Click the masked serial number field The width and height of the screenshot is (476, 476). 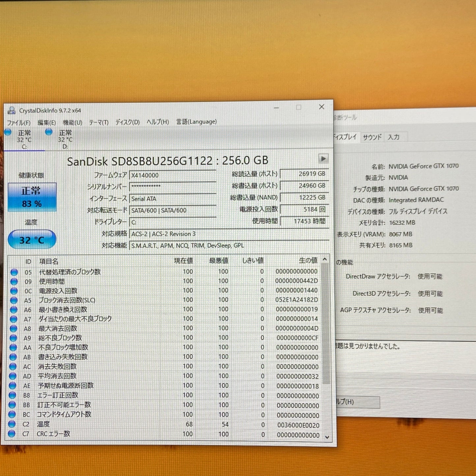[173, 187]
